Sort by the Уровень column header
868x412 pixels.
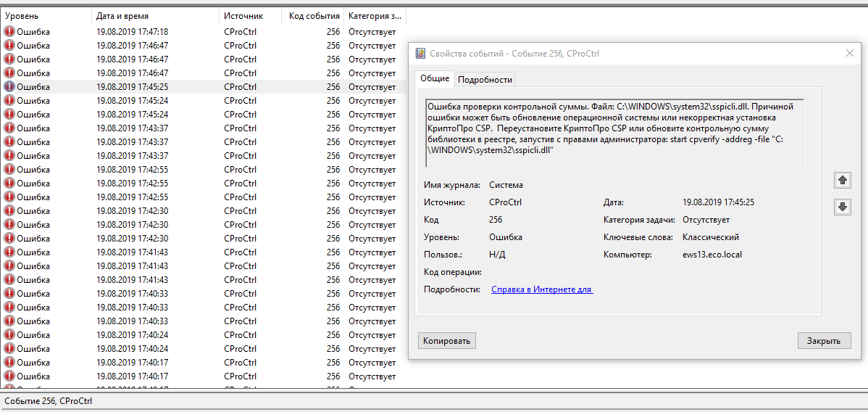click(46, 16)
